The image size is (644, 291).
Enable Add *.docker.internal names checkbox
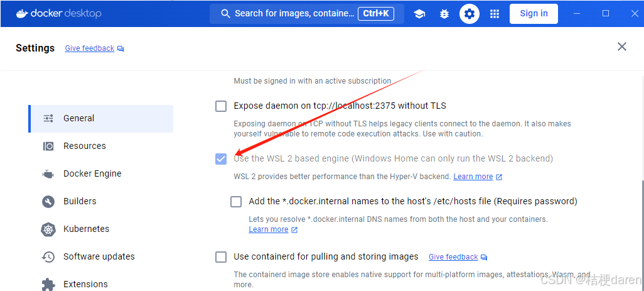point(236,202)
